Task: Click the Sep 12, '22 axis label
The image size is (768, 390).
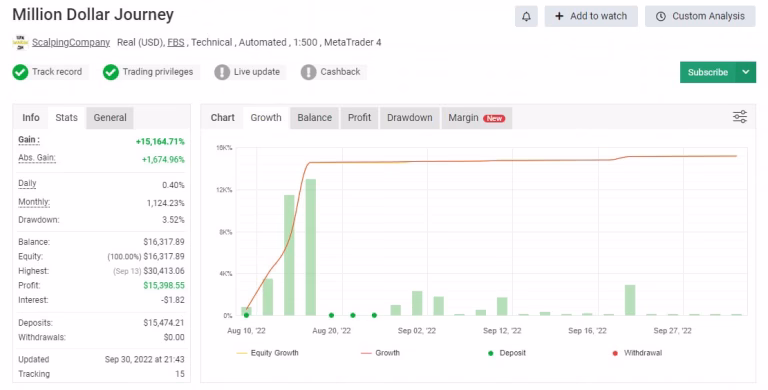Action: tap(502, 331)
